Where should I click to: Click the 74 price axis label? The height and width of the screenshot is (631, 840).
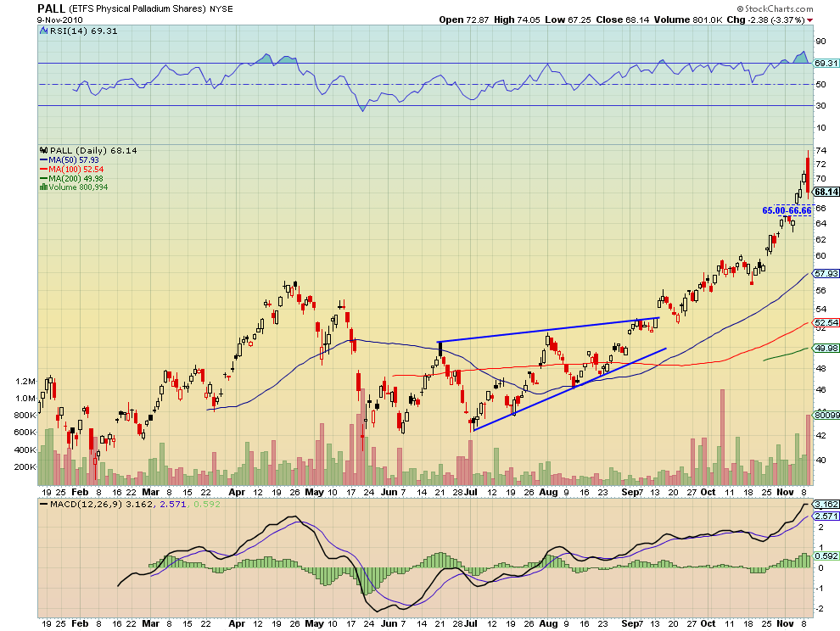coord(820,150)
